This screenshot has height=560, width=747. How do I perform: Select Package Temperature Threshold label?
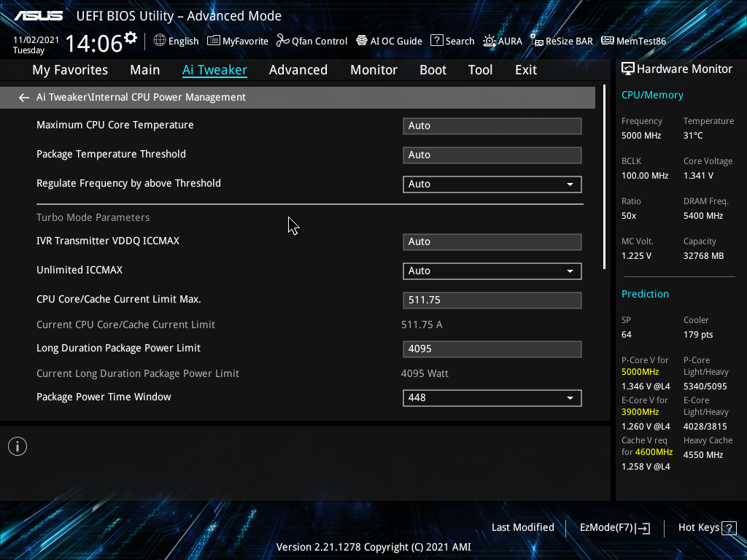coord(111,154)
